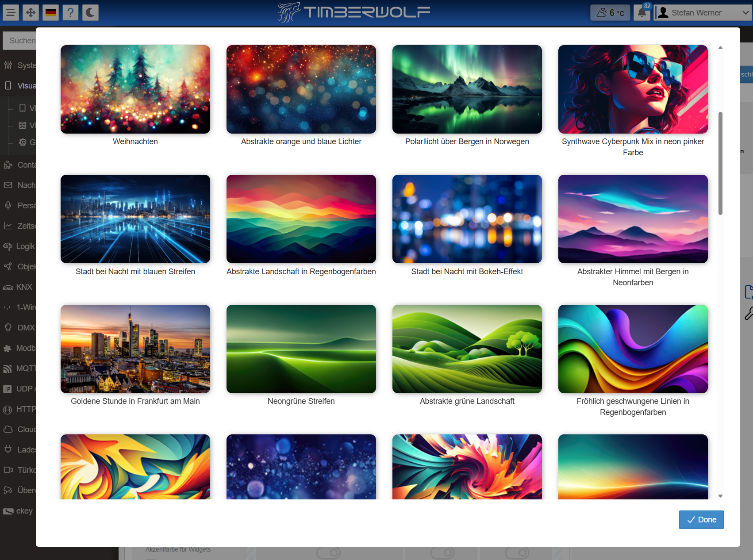Viewport: 753px width, 560px height.
Task: Open notifications bell with badge 82
Action: [x=642, y=12]
